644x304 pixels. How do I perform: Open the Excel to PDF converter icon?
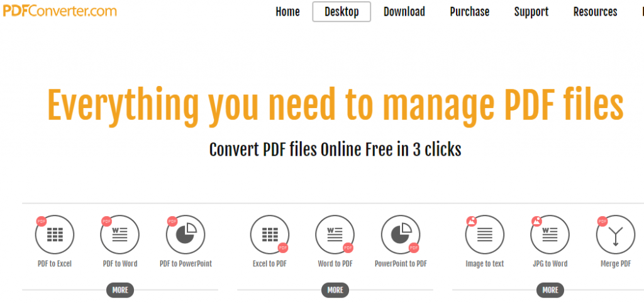click(270, 235)
